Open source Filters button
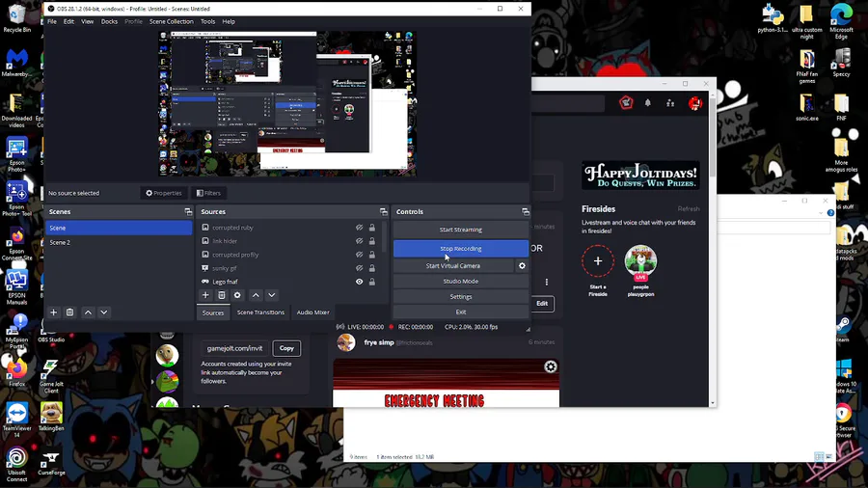This screenshot has width=868, height=488. [x=208, y=193]
